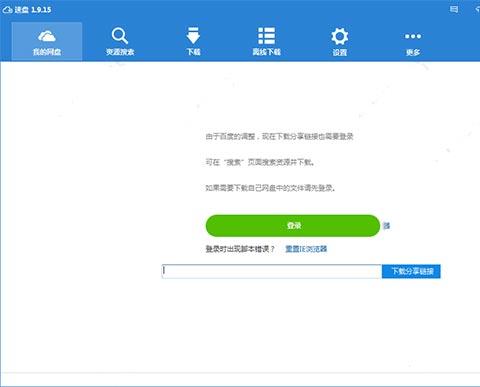Open the 更多 three-dot menu
This screenshot has height=387, width=480.
point(413,43)
